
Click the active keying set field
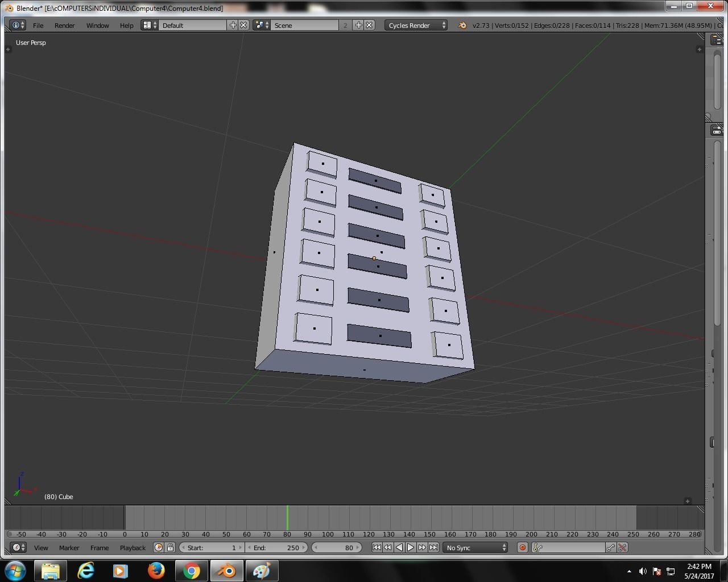click(568, 547)
